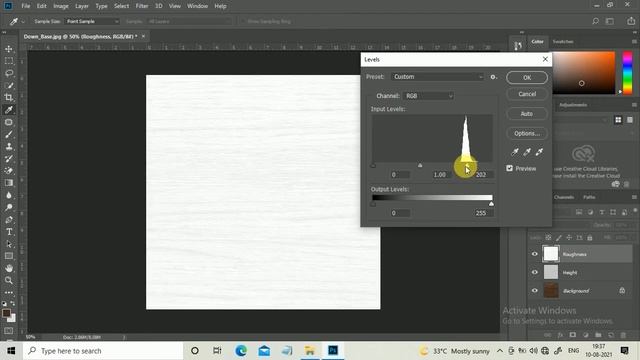
Task: Pick the white point eyedropper in Levels
Action: (539, 152)
